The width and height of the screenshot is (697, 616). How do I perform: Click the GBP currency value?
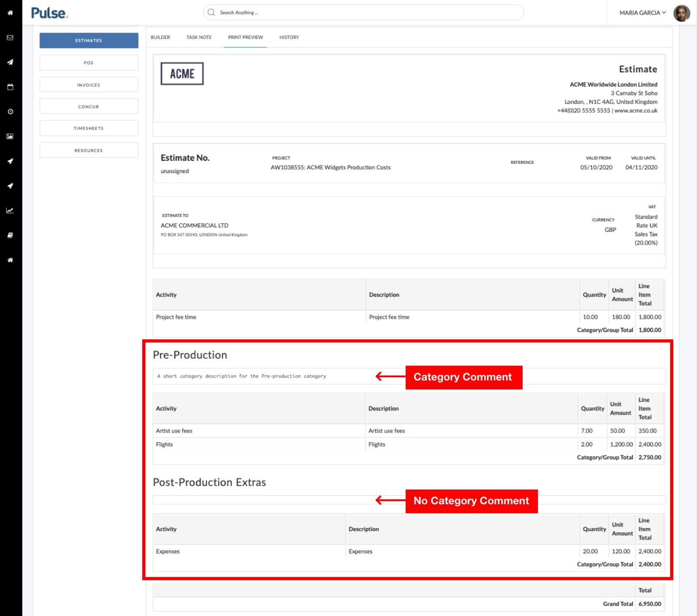coord(610,230)
